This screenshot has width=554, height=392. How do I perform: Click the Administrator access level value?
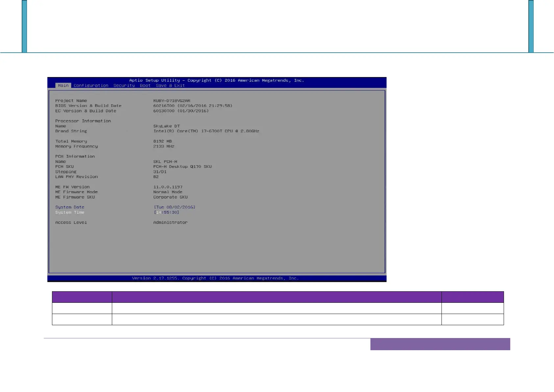tap(170, 222)
